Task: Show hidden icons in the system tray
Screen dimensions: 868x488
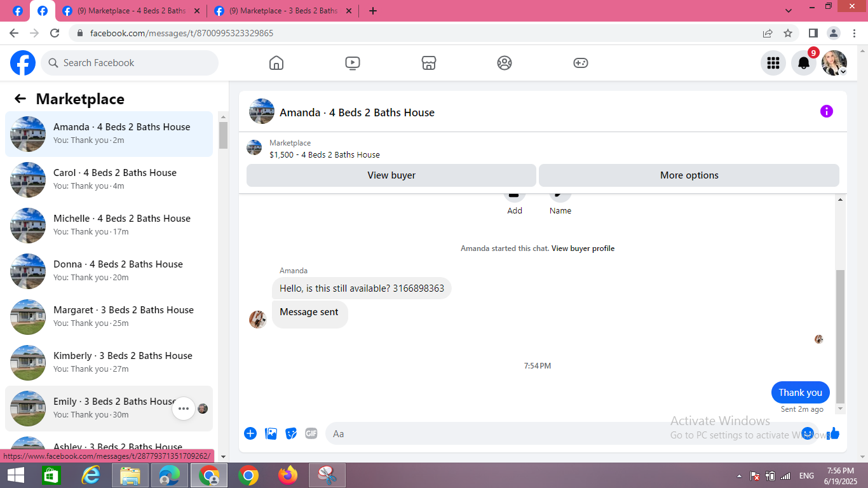Action: pyautogui.click(x=739, y=476)
